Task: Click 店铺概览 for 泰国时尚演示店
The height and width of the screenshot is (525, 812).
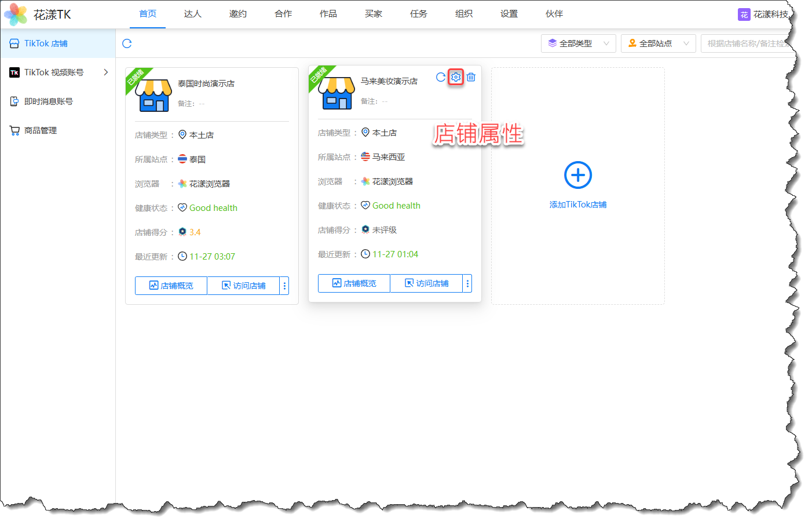Action: coord(171,286)
